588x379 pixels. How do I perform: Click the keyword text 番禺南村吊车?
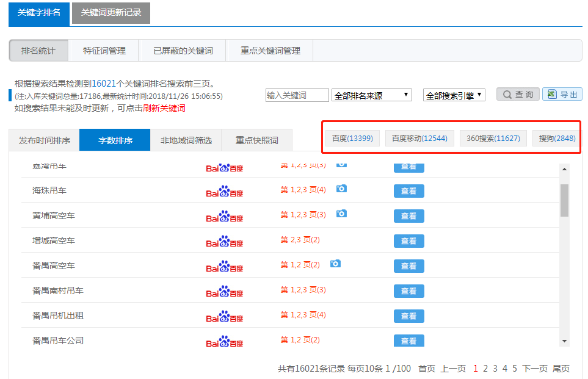tap(58, 291)
